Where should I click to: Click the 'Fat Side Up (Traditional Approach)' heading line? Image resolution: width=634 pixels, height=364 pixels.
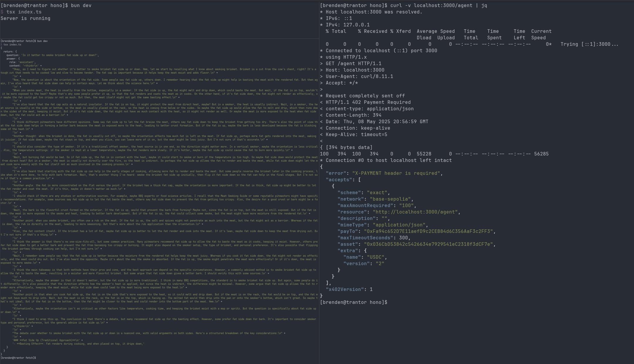click(x=47, y=340)
